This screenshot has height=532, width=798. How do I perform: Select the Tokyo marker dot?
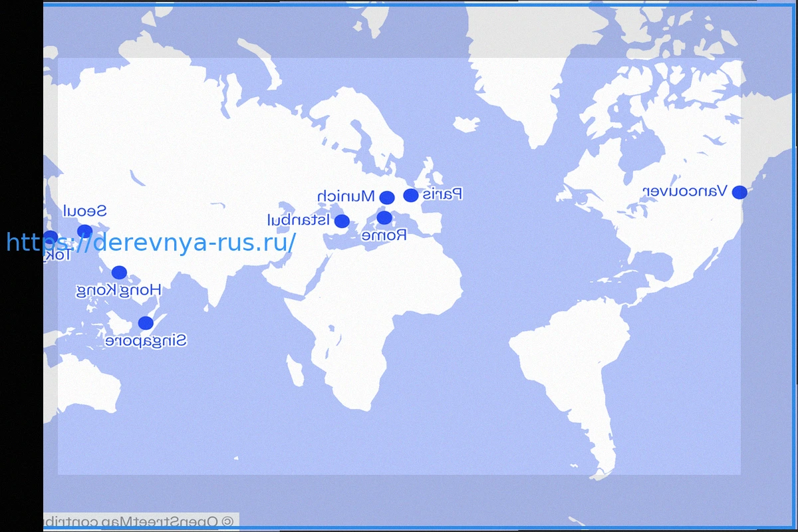[51, 236]
